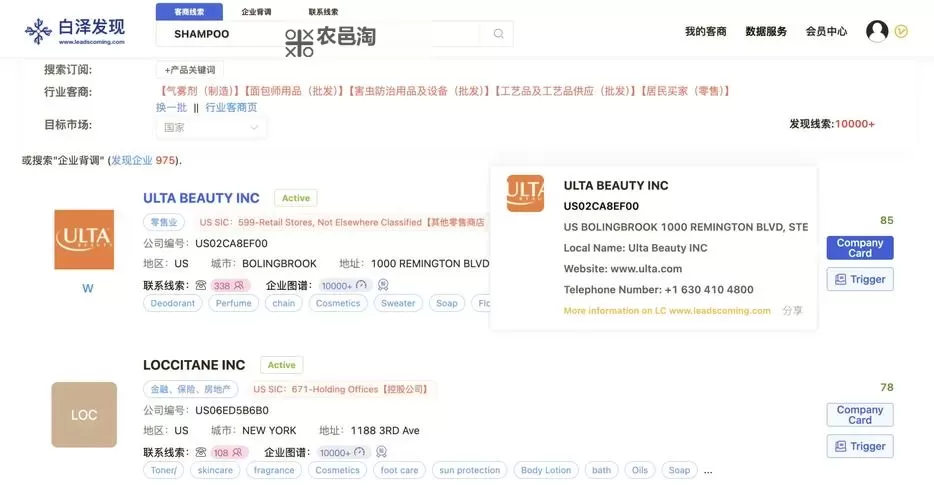Open 会员中心 menu
Screen dimensions: 934x500
coord(826,32)
